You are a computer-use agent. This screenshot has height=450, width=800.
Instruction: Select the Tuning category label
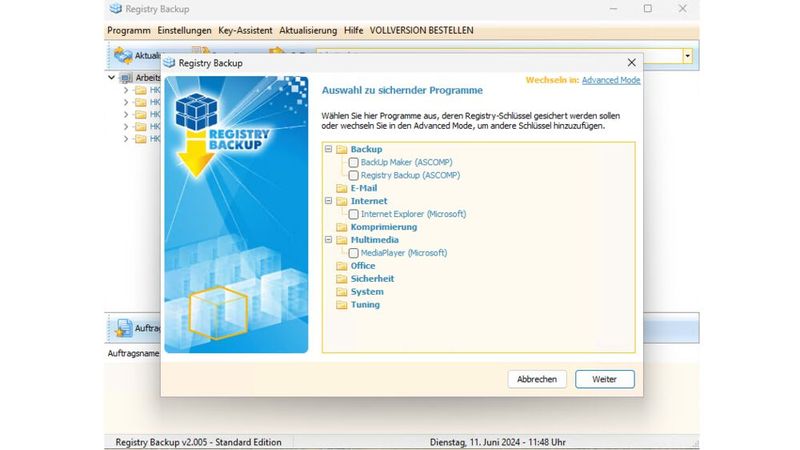click(x=365, y=305)
